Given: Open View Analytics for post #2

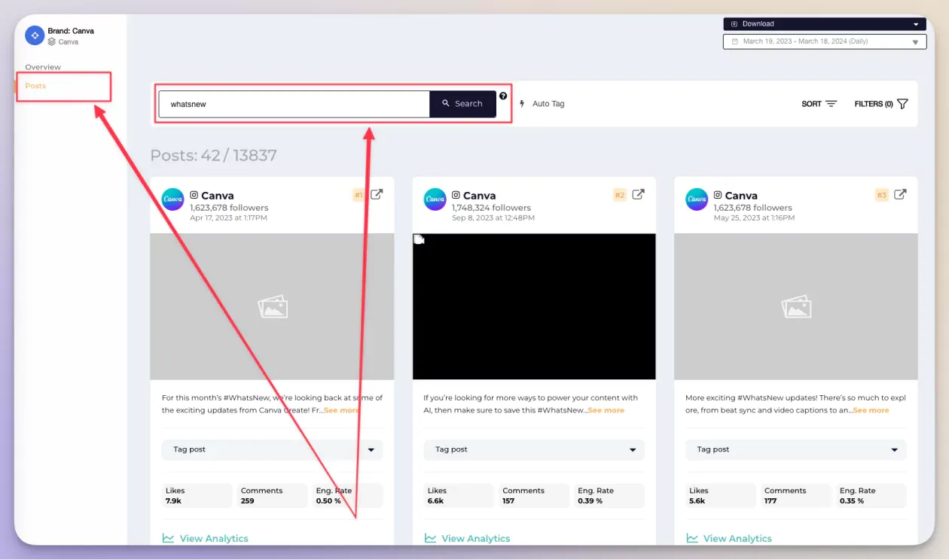Looking at the screenshot, I should pyautogui.click(x=467, y=538).
